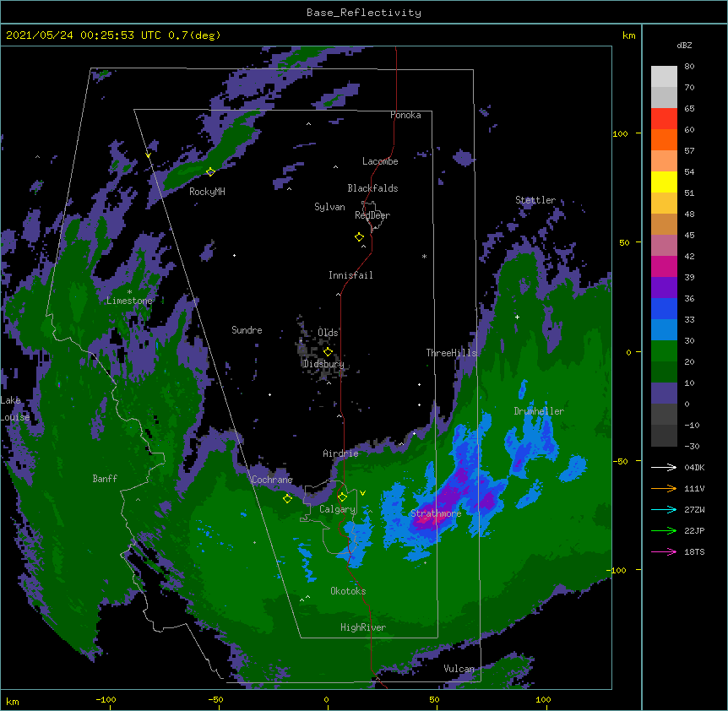Image resolution: width=728 pixels, height=711 pixels.
Task: Click the Innisfail label
Action: point(350,275)
